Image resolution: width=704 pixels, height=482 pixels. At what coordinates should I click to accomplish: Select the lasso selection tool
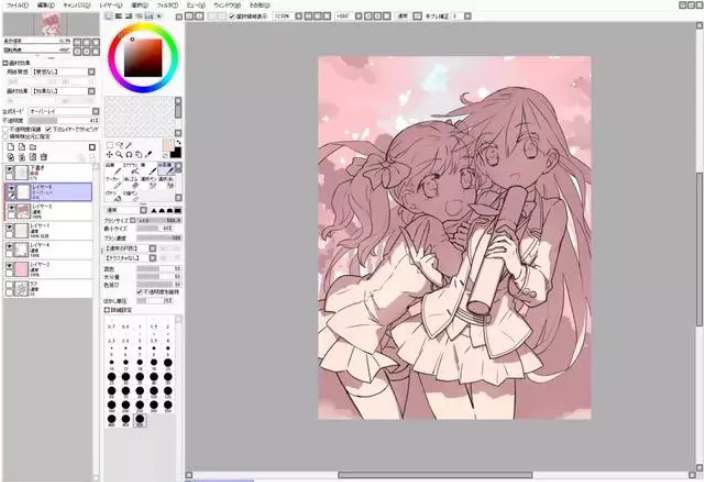tap(119, 145)
